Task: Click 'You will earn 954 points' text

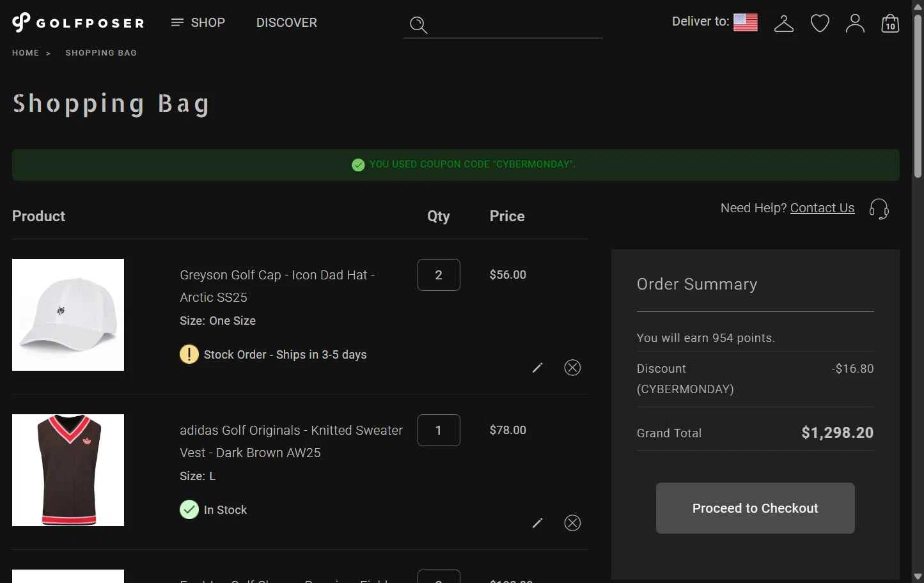Action: pyautogui.click(x=706, y=338)
